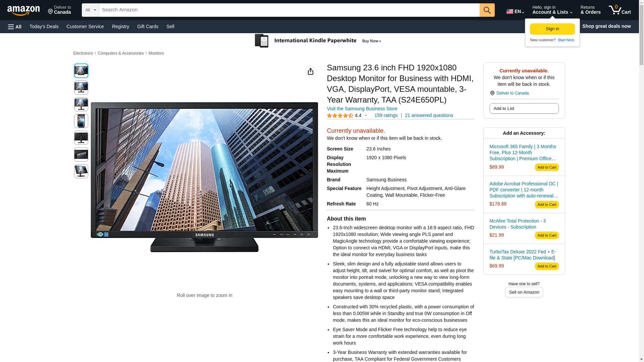
Task: Open the EN language selector dropdown
Action: click(x=515, y=11)
